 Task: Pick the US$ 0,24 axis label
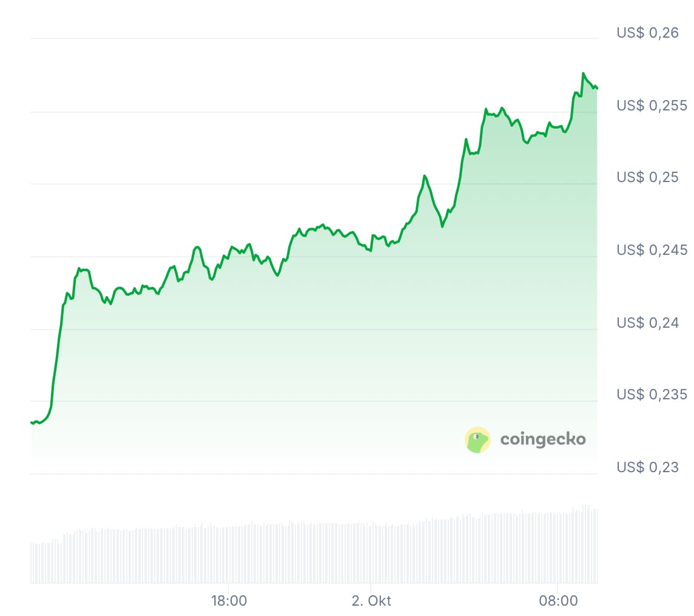point(647,322)
